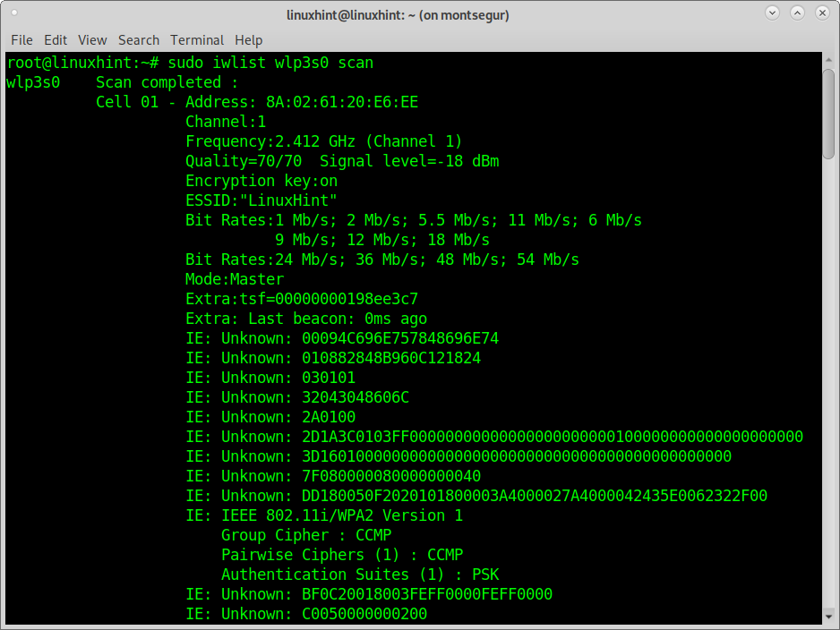Click the window menu dot in title bar
The height and width of the screenshot is (630, 840).
pyautogui.click(x=14, y=13)
